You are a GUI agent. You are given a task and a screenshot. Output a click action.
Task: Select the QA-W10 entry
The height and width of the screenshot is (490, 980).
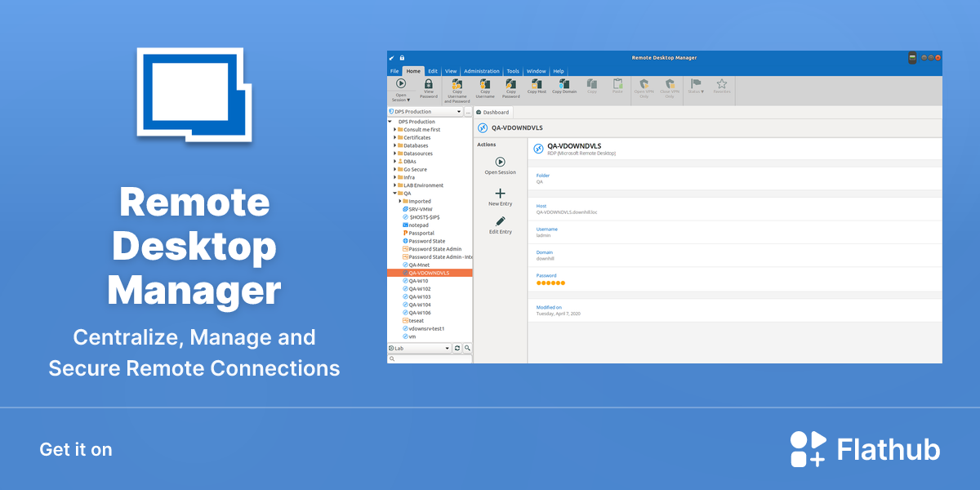(416, 281)
